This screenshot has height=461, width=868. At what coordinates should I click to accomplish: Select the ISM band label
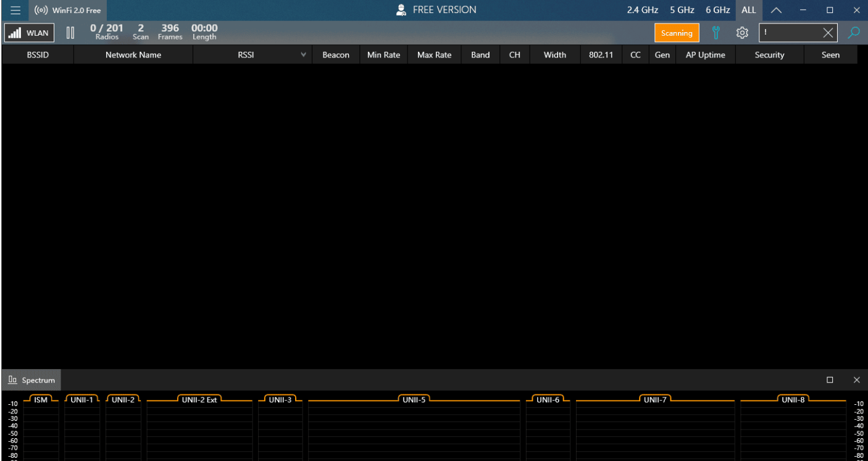click(41, 400)
